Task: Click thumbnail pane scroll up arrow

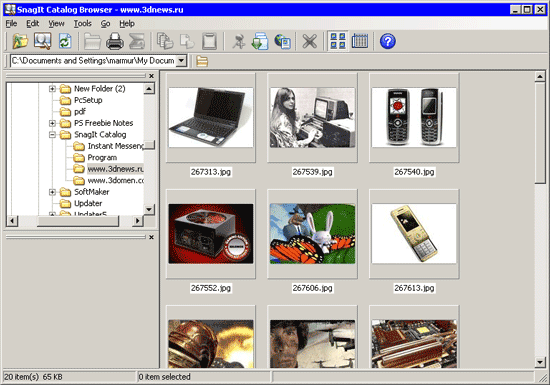Action: point(540,76)
